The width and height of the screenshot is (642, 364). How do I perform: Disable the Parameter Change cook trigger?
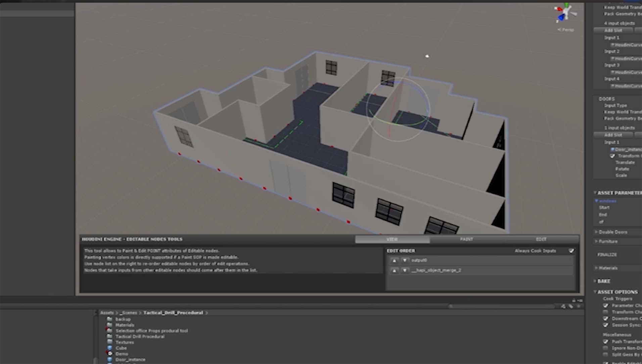pyautogui.click(x=606, y=306)
